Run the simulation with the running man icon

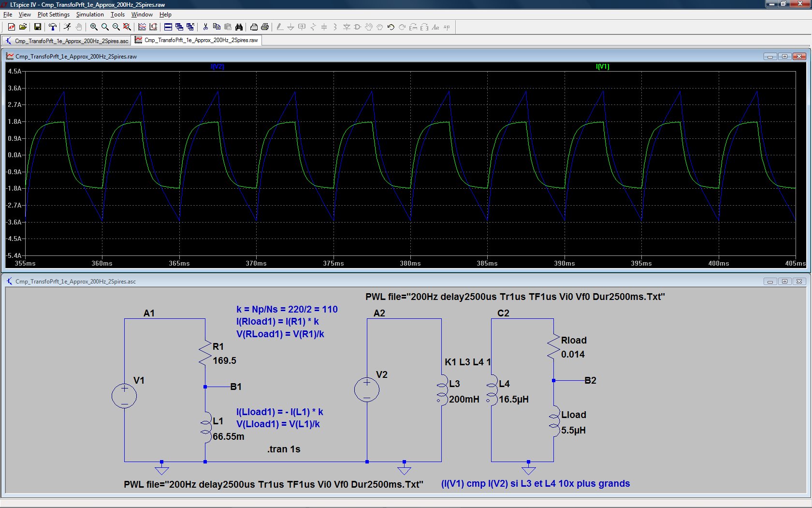(67, 27)
